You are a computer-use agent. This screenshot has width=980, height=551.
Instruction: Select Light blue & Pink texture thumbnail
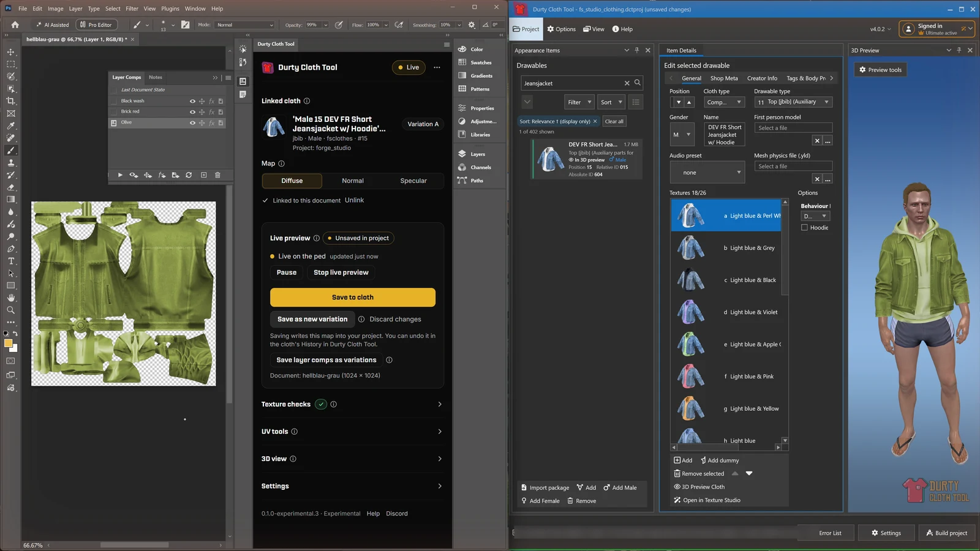[691, 377]
